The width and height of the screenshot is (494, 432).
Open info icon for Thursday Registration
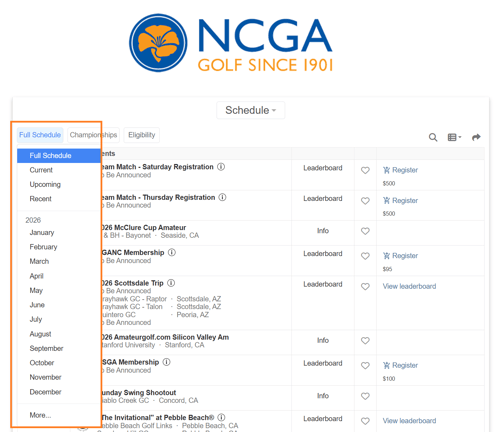(222, 197)
